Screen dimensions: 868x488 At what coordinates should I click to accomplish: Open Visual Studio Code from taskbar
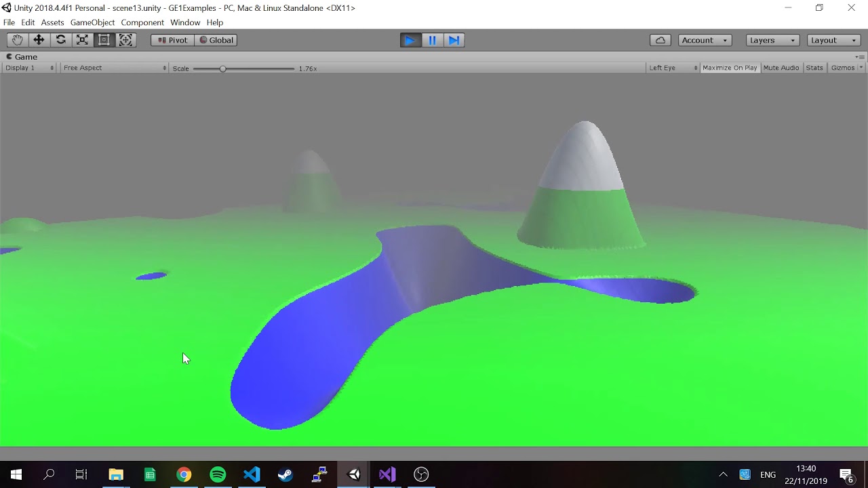252,474
